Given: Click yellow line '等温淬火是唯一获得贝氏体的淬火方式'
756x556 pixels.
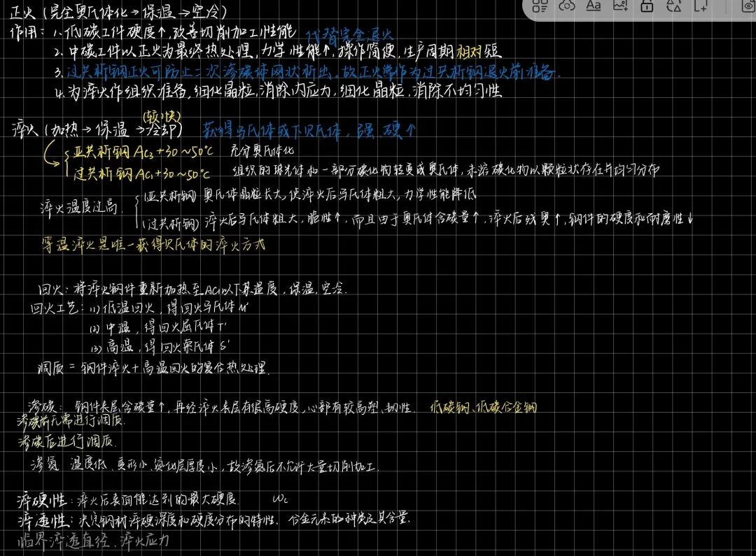Looking at the screenshot, I should (153, 245).
